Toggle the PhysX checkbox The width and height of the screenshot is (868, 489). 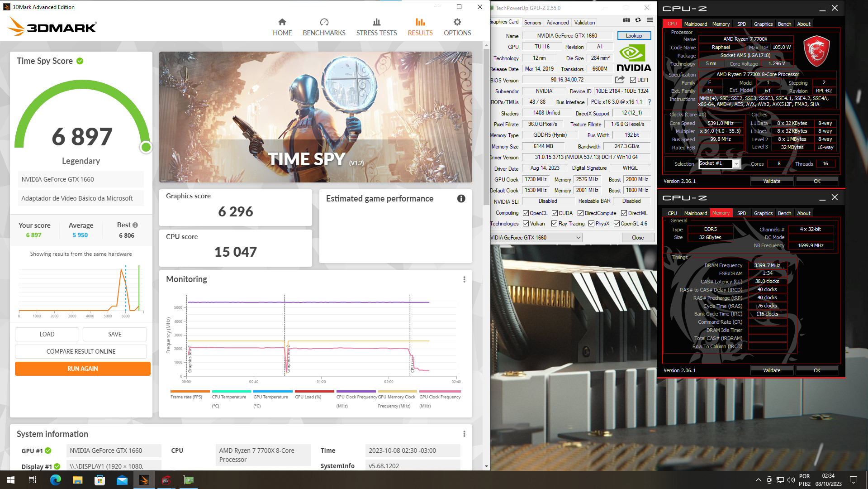591,224
